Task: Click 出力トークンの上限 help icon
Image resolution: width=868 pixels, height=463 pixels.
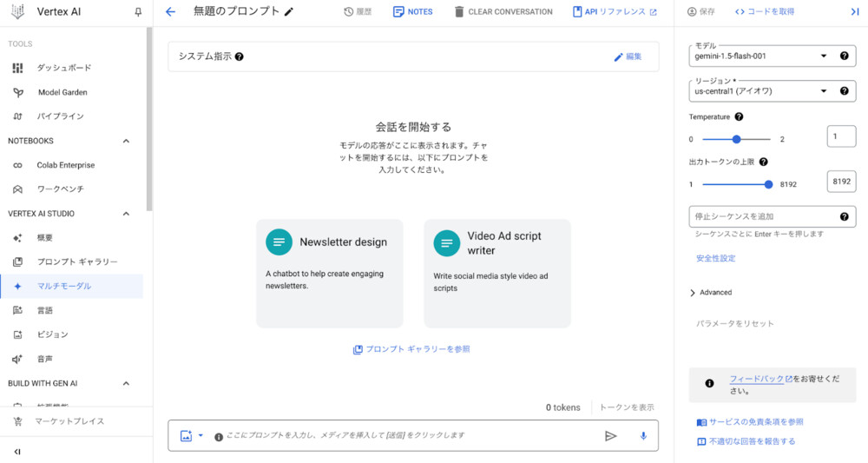Action: [764, 162]
